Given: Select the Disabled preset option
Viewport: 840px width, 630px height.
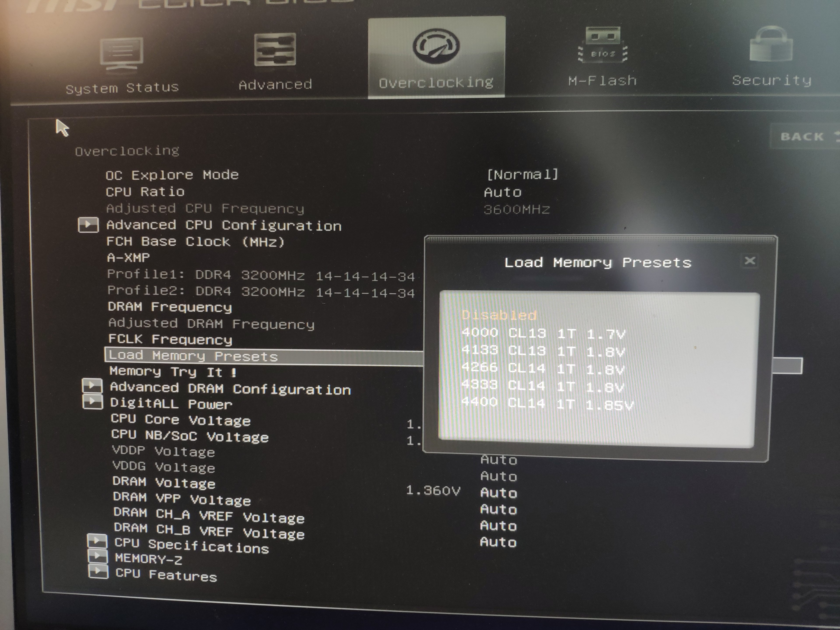Looking at the screenshot, I should (x=499, y=315).
